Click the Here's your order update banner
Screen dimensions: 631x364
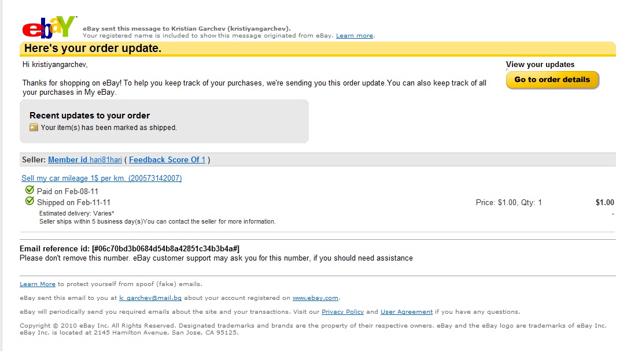318,49
